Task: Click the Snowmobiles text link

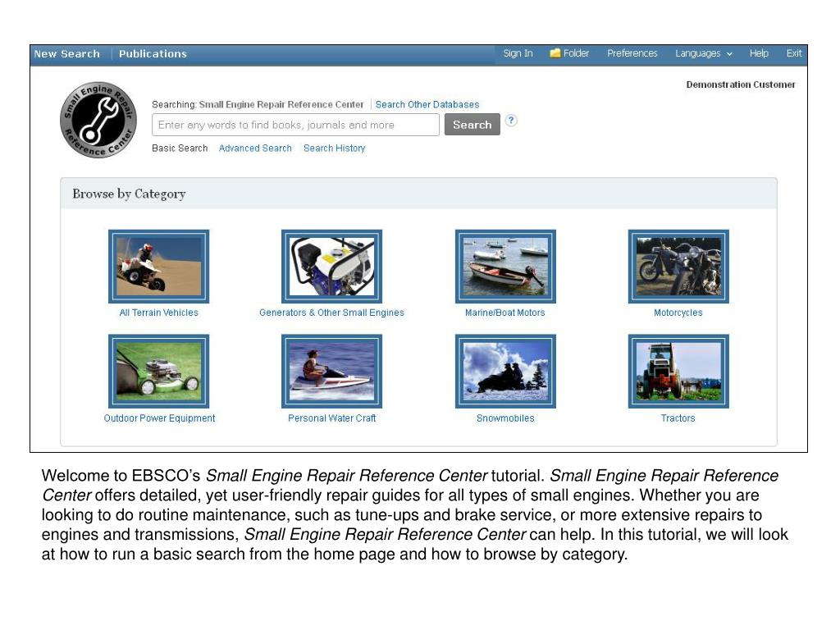Action: pyautogui.click(x=505, y=418)
